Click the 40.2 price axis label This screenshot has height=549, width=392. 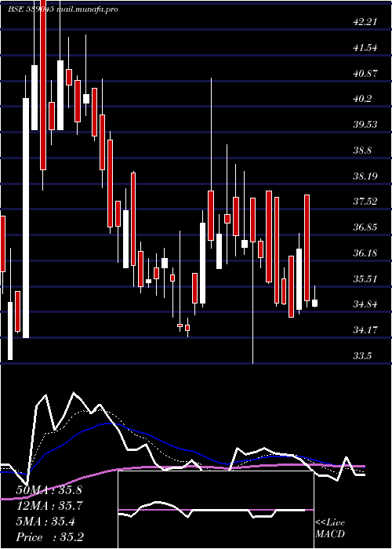[362, 99]
